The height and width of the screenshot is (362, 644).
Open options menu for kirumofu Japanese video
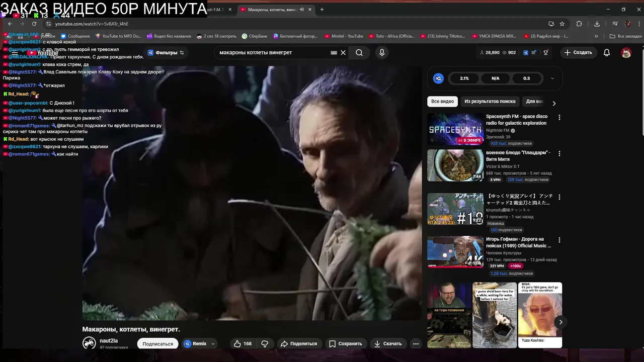pyautogui.click(x=559, y=197)
